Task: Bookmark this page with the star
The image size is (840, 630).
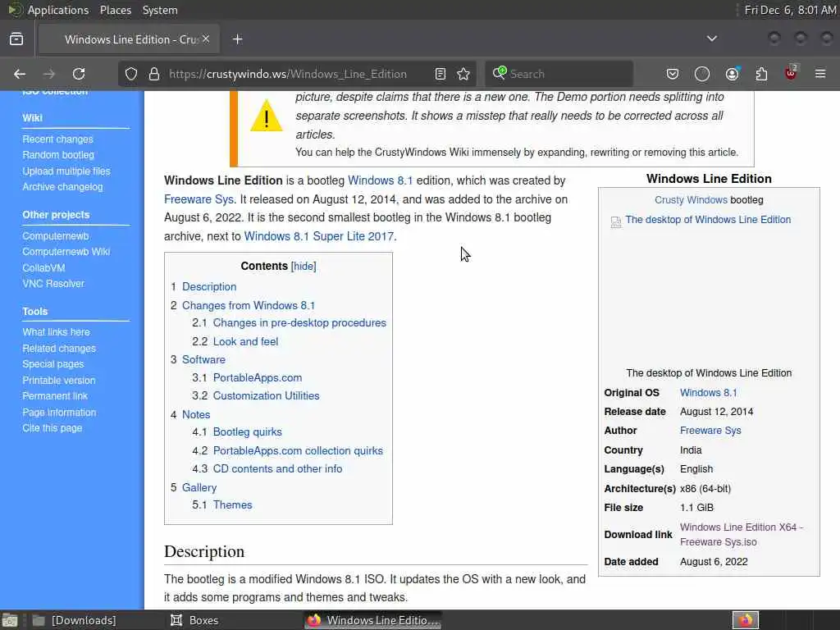Action: [x=463, y=74]
